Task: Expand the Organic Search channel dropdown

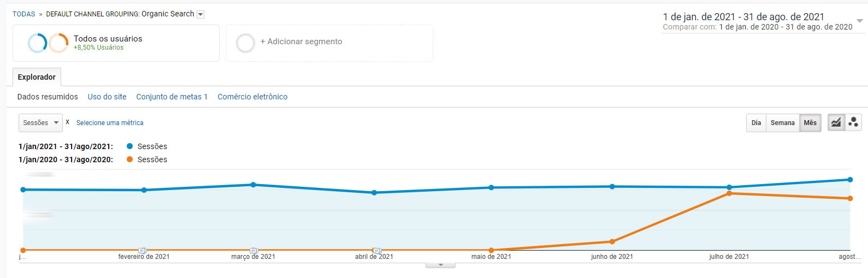Action: 200,15
